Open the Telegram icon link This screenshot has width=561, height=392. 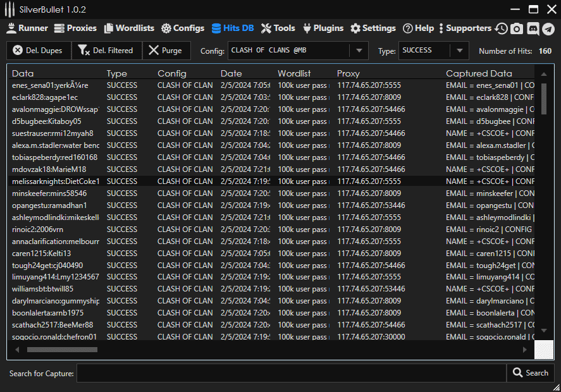coord(548,28)
